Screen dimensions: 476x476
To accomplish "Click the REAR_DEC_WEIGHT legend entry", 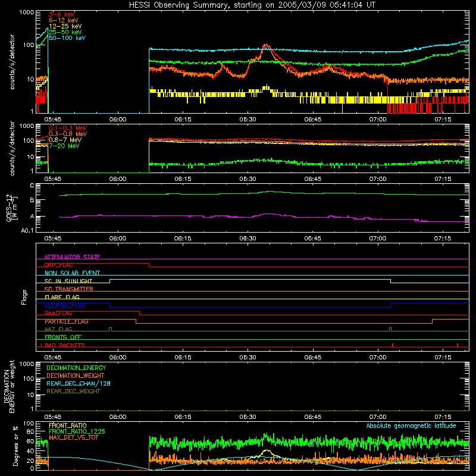I will pyautogui.click(x=73, y=392).
